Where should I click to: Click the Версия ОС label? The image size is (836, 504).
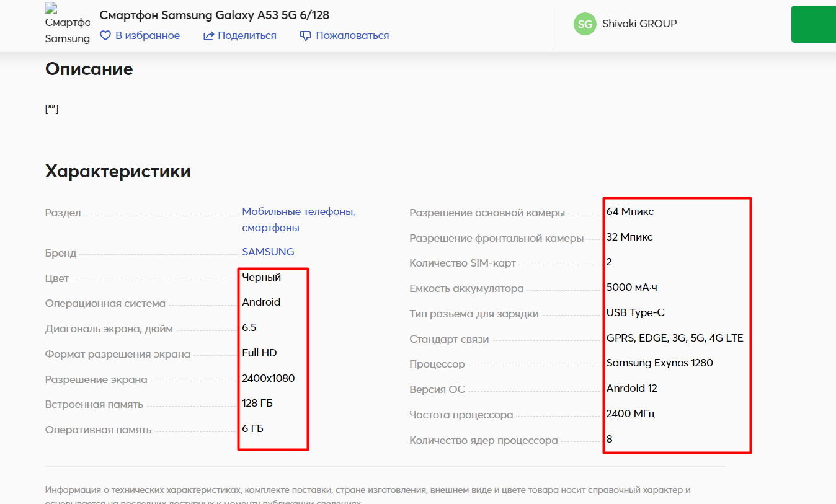pyautogui.click(x=437, y=389)
